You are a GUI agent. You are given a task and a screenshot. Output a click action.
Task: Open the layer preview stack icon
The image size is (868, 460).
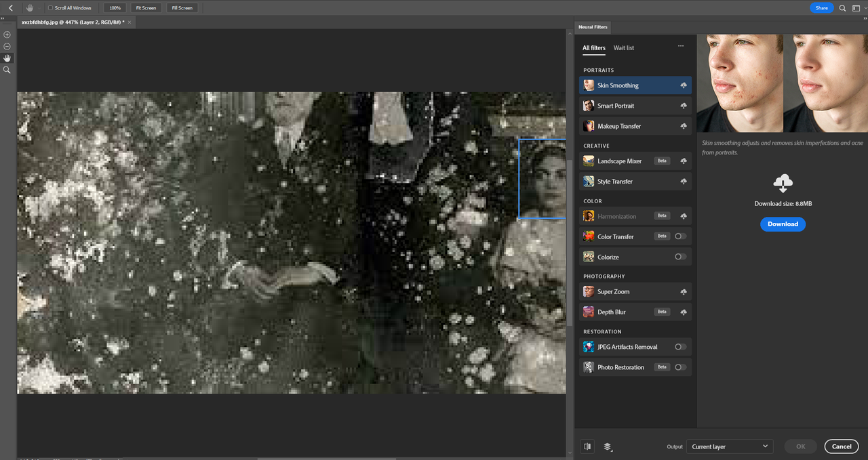point(608,446)
